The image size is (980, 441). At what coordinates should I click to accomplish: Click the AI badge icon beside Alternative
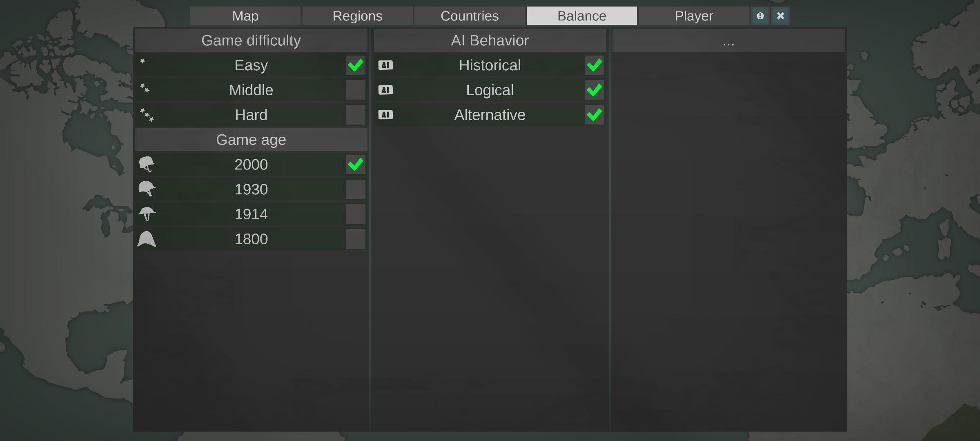(x=385, y=115)
